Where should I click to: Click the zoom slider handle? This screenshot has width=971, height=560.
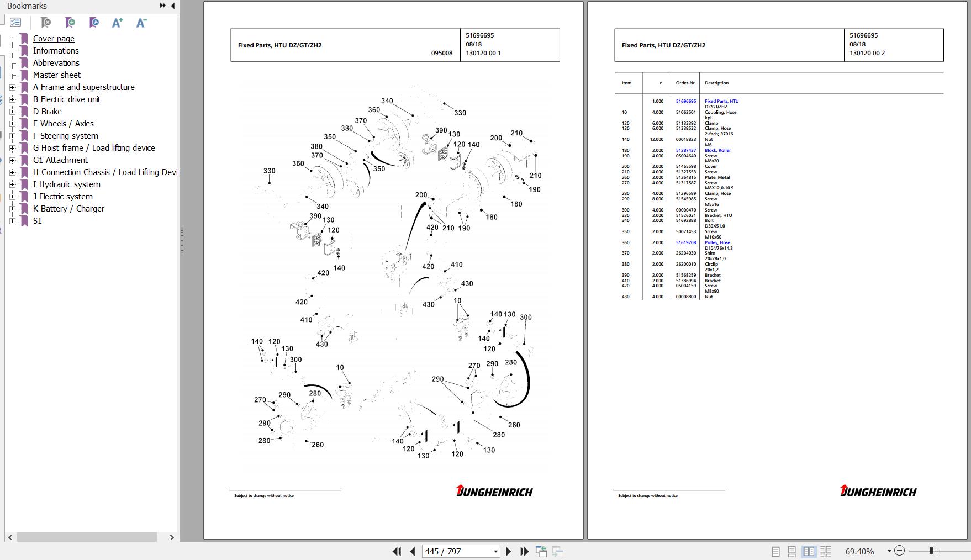point(931,551)
